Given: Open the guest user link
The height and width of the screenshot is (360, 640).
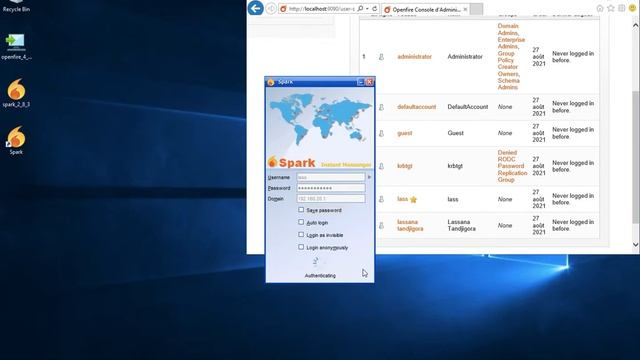Looking at the screenshot, I should pos(404,133).
